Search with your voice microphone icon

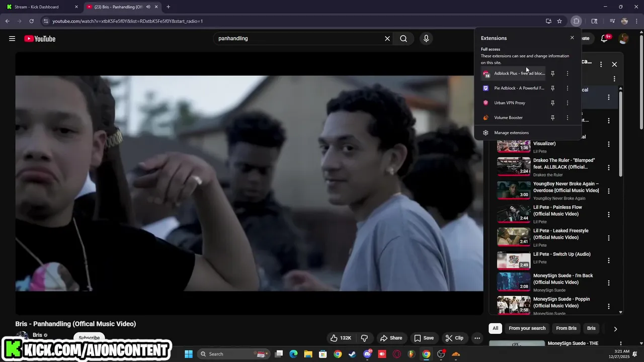tap(426, 39)
